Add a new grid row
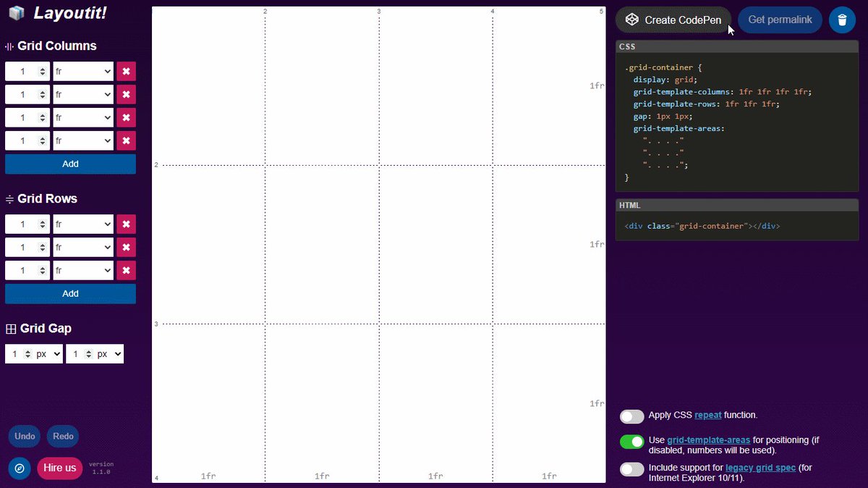This screenshot has width=868, height=488. pyautogui.click(x=70, y=293)
